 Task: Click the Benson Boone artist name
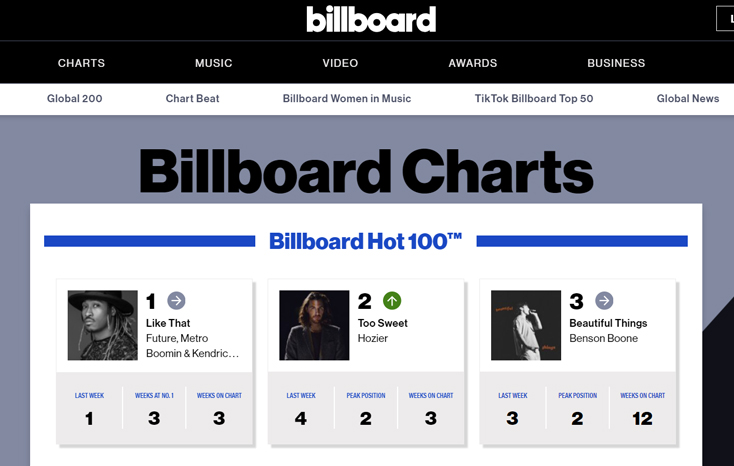pos(603,338)
